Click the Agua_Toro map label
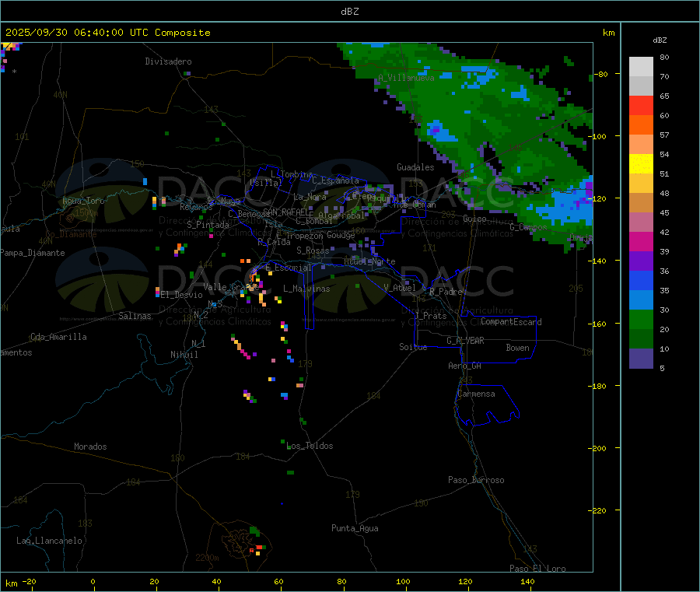Image resolution: width=700 pixels, height=592 pixels. coord(83,201)
